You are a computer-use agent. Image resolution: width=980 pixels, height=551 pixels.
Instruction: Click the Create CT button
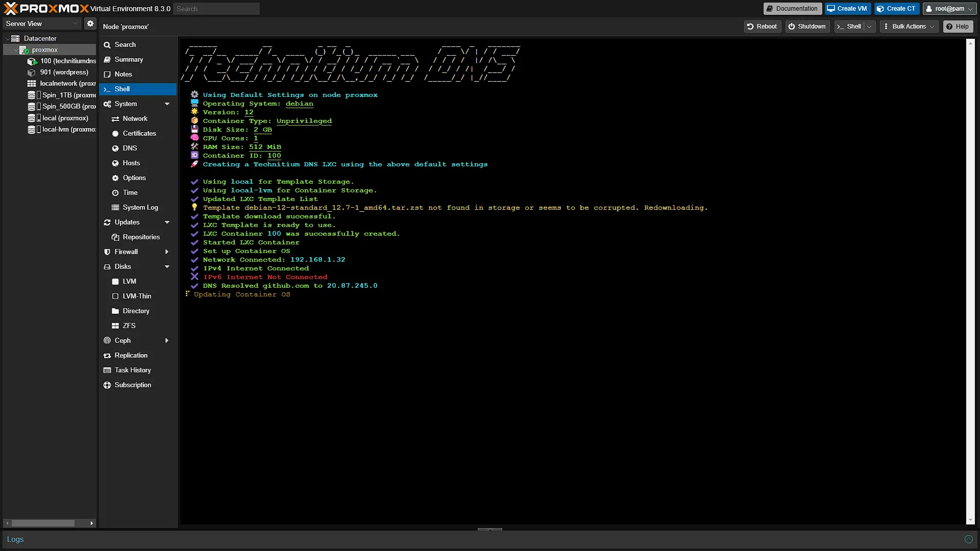(x=896, y=9)
